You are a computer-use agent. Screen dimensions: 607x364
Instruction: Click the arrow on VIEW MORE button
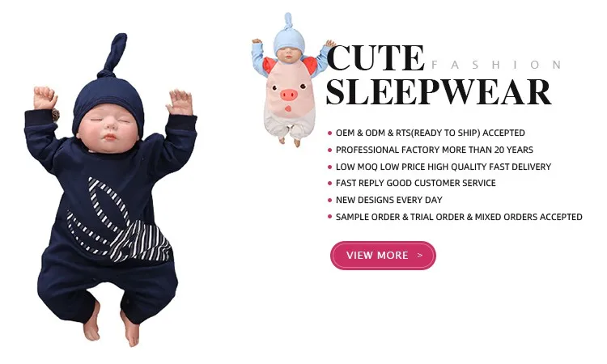[x=420, y=256]
